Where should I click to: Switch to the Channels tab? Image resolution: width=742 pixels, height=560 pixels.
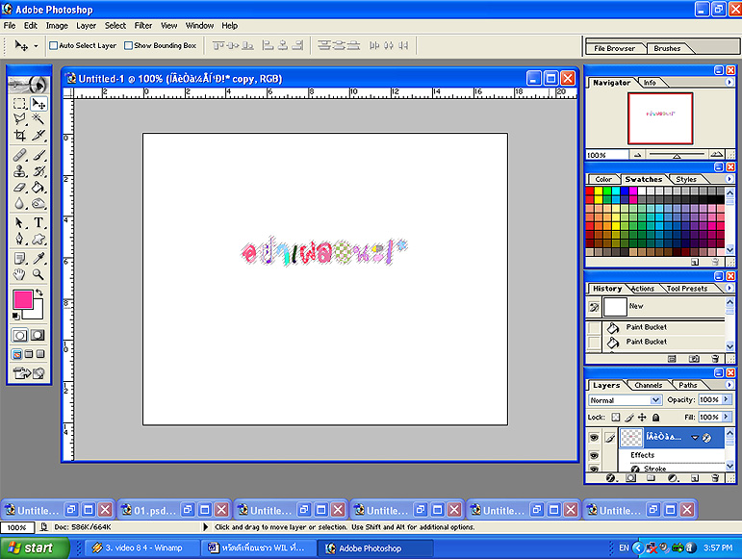coord(648,386)
